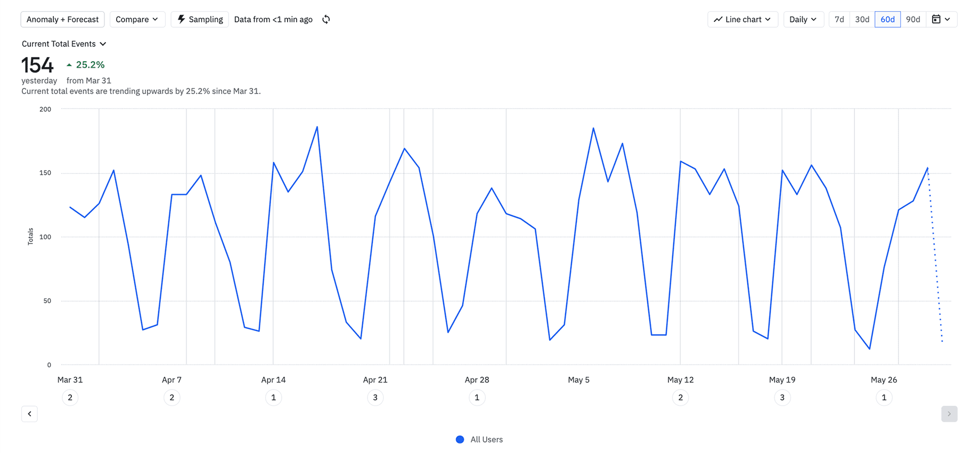Open annotation badge under Apr 7

[x=171, y=398]
